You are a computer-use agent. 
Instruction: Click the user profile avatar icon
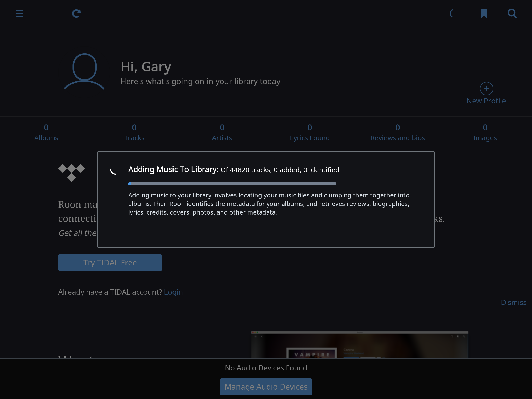coord(84,71)
